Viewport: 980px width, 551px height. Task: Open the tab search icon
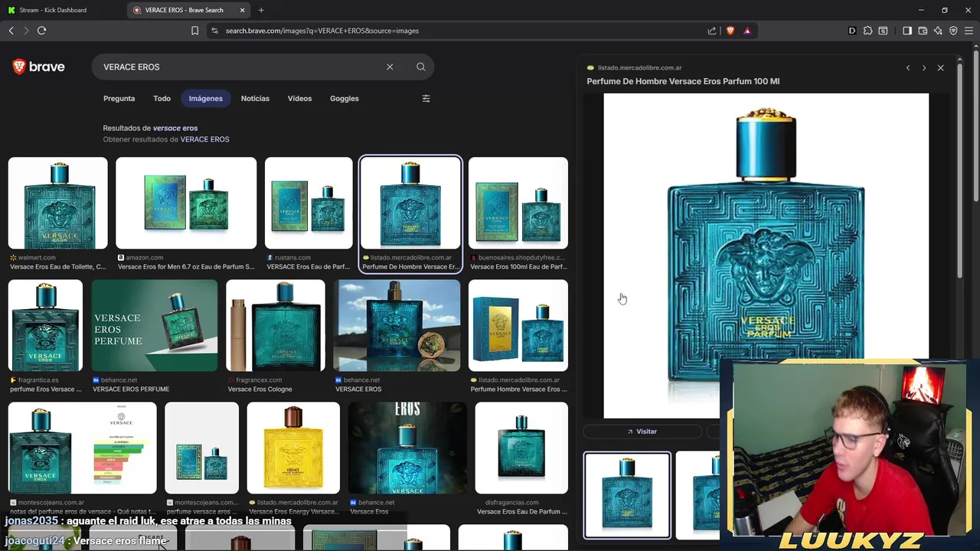click(x=883, y=31)
